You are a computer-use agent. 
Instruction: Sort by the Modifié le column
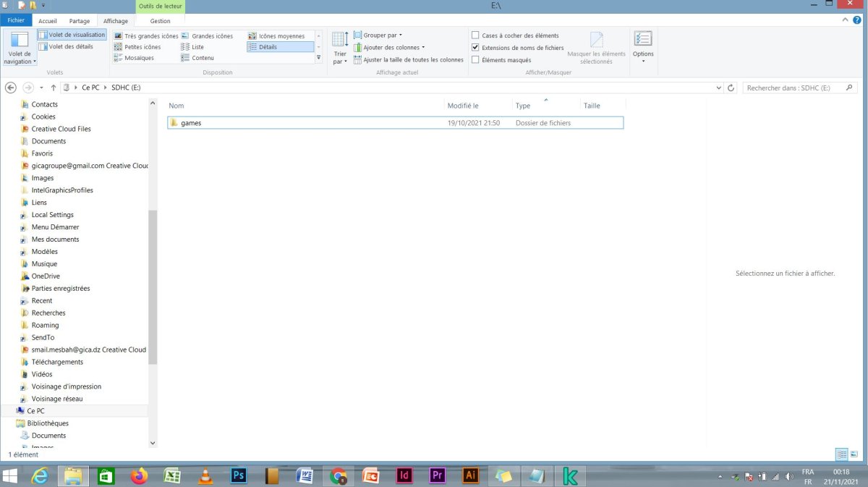pyautogui.click(x=478, y=106)
